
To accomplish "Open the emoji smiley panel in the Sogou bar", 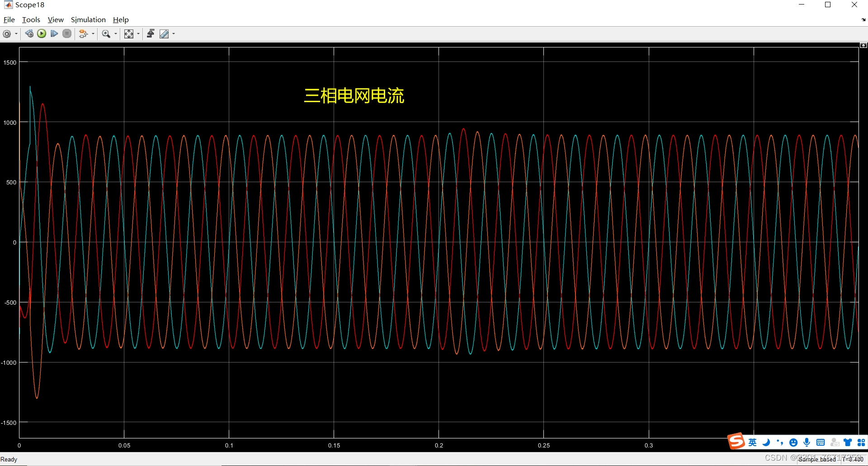I will pyautogui.click(x=793, y=442).
